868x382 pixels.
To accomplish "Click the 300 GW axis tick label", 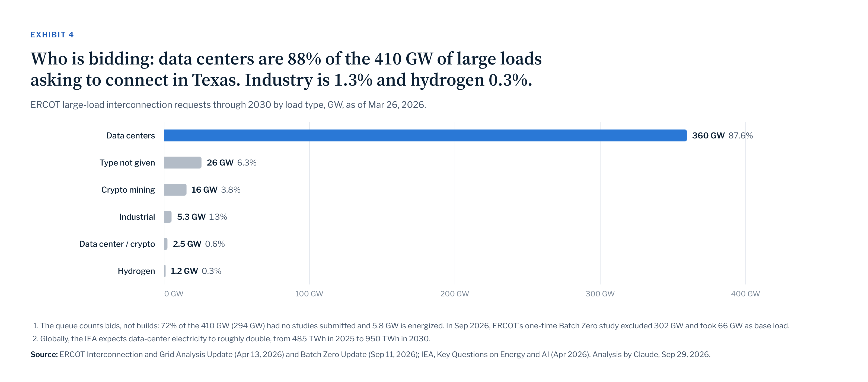I will pyautogui.click(x=600, y=293).
